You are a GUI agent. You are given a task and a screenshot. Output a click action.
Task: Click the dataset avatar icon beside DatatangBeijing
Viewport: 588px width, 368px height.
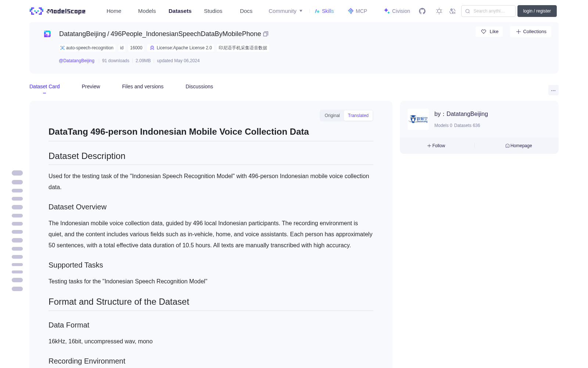point(47,34)
